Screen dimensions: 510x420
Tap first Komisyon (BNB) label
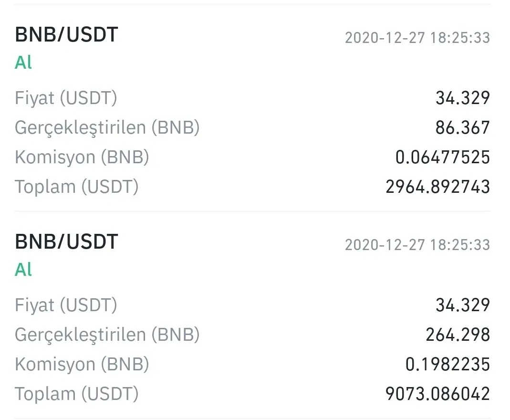click(x=82, y=157)
